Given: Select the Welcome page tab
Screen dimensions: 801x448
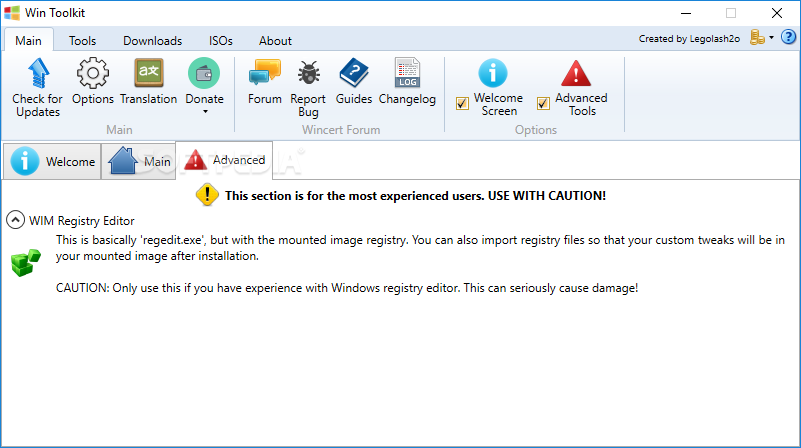Looking at the screenshot, I should tap(52, 161).
